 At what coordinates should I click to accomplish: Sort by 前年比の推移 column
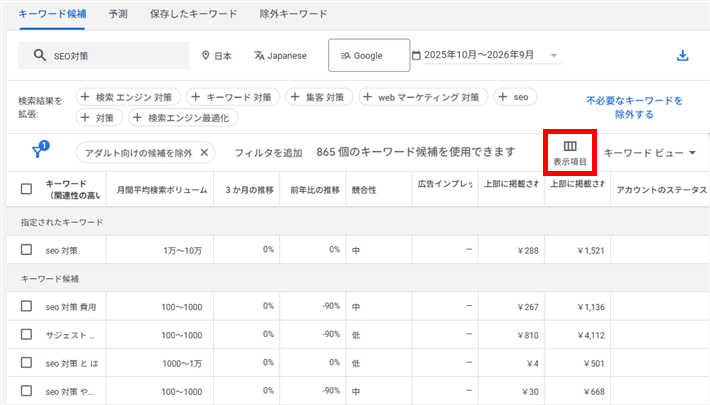[x=315, y=190]
